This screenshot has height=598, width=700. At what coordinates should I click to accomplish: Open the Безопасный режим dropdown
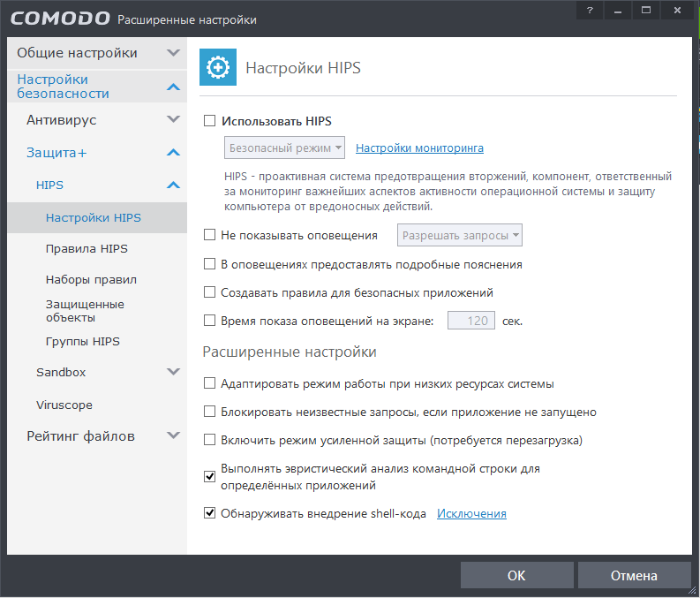284,148
